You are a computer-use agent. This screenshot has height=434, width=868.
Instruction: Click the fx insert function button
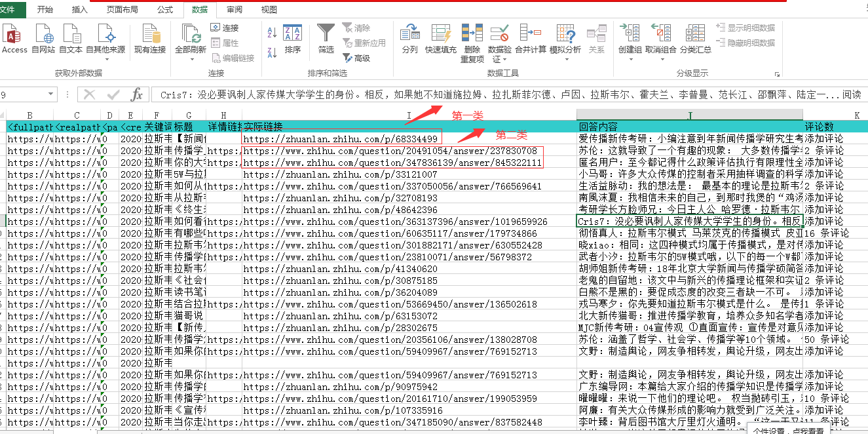[x=137, y=95]
